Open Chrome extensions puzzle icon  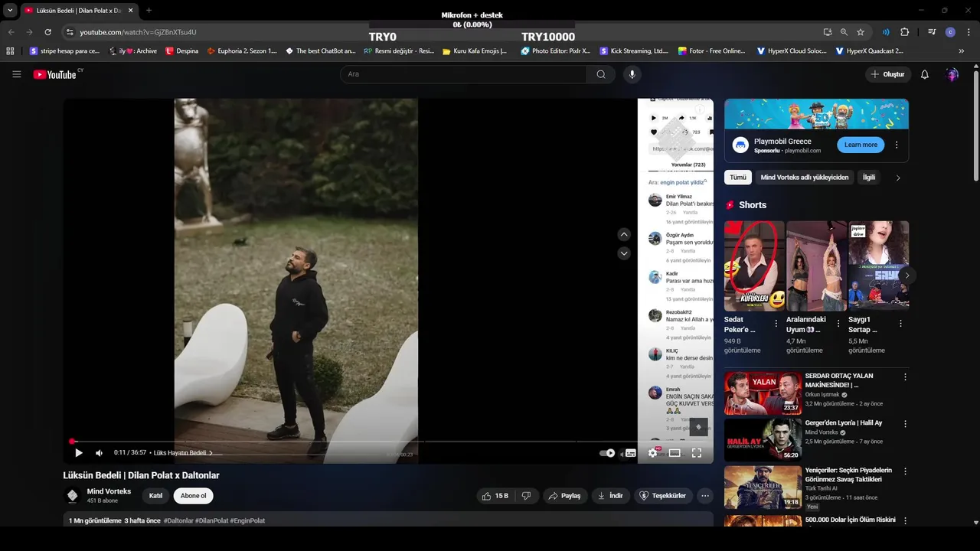pyautogui.click(x=904, y=32)
